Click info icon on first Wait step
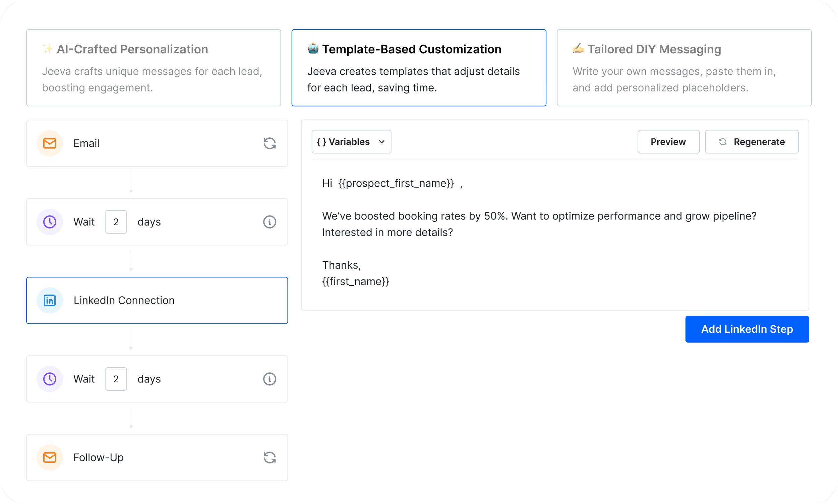Viewport: 838px width, 504px height. [x=270, y=222]
